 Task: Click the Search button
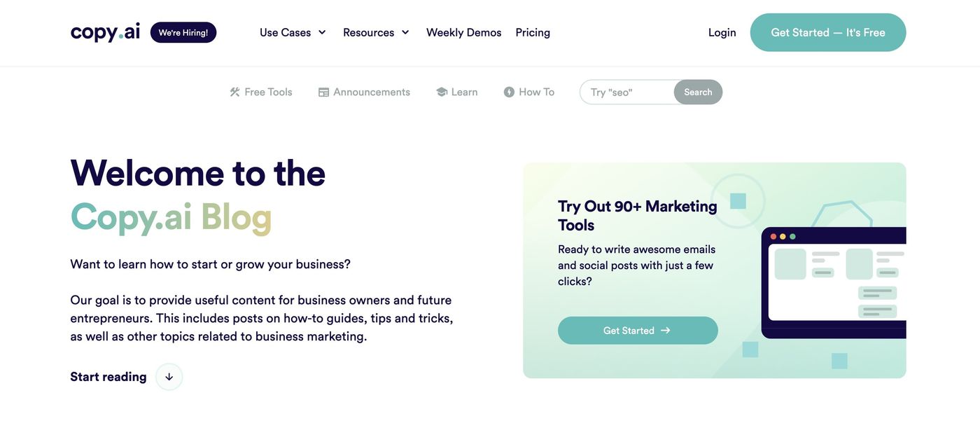[x=698, y=92]
